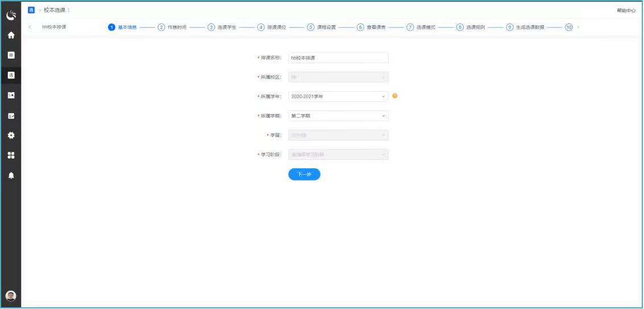Open the 帮助中心 link

[626, 11]
